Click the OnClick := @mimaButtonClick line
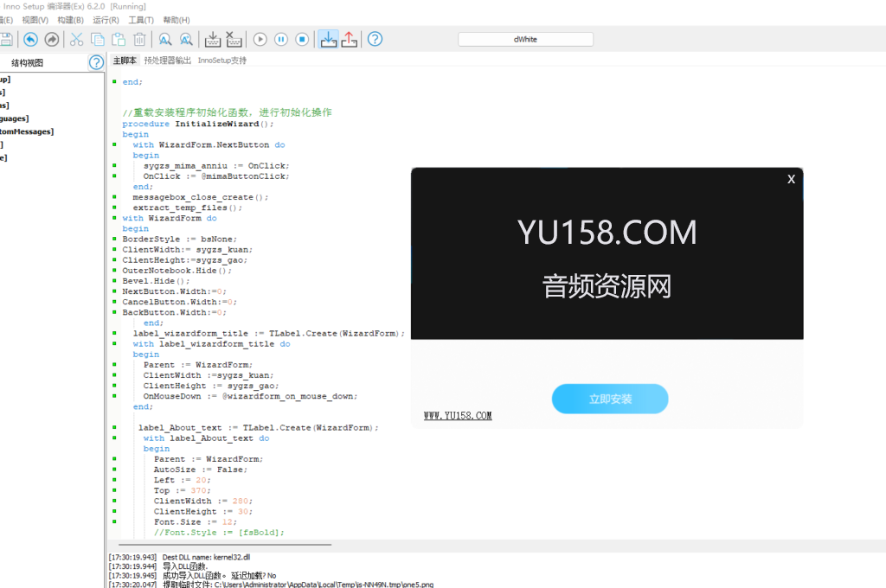Image resolution: width=886 pixels, height=588 pixels. (216, 176)
